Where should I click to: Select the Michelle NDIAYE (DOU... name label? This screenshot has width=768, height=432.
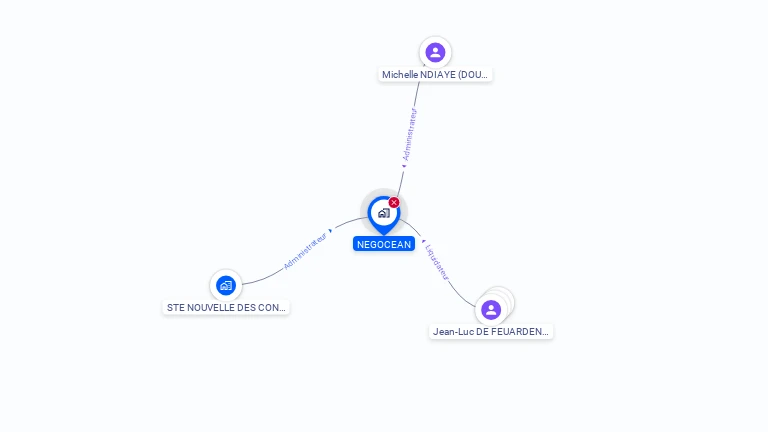(x=436, y=75)
